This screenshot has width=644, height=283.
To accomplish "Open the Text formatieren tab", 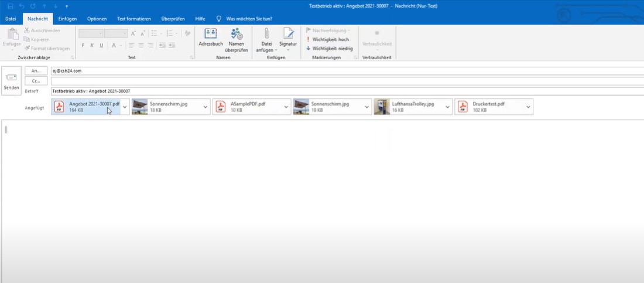I will (x=134, y=19).
